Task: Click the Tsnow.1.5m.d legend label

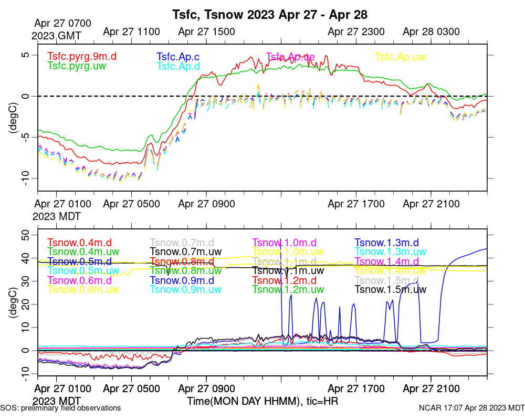Action: pos(387,280)
